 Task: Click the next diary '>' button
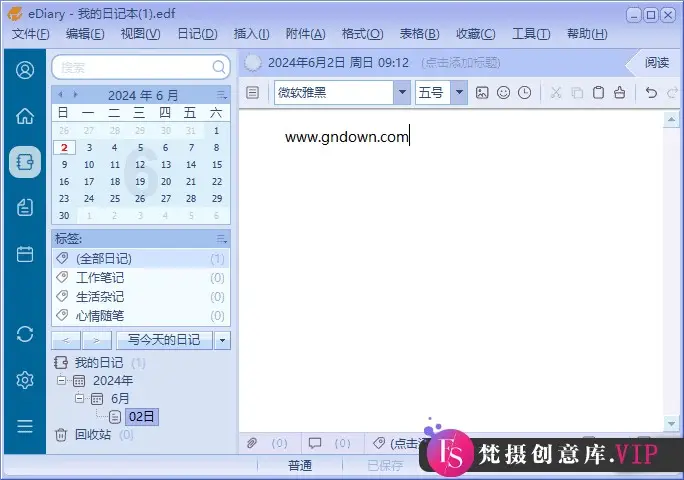97,340
